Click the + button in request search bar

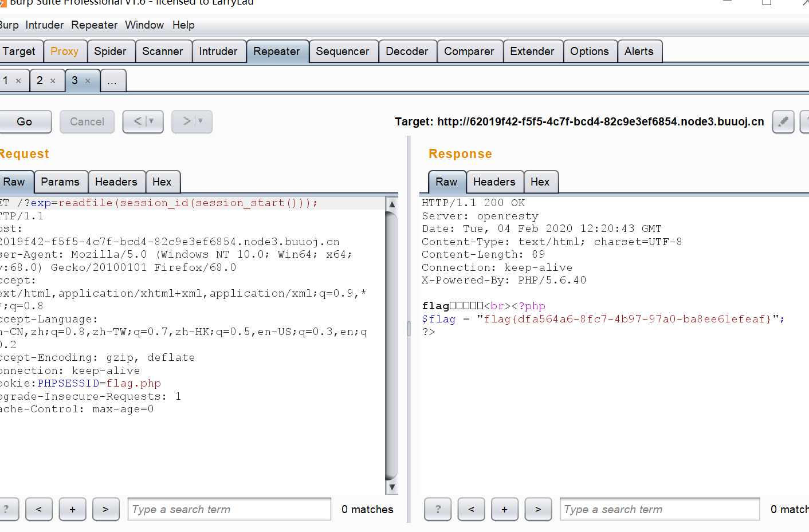(x=72, y=509)
